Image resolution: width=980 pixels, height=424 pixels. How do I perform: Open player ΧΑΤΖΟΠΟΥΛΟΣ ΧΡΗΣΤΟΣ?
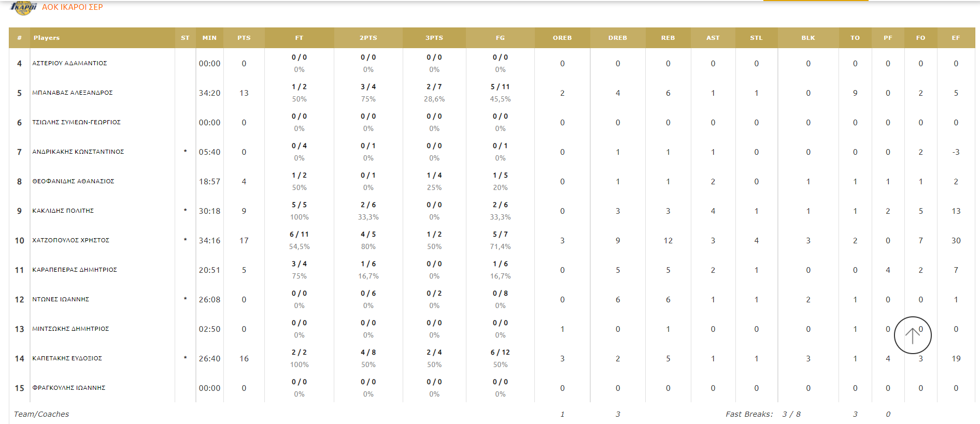tap(71, 240)
